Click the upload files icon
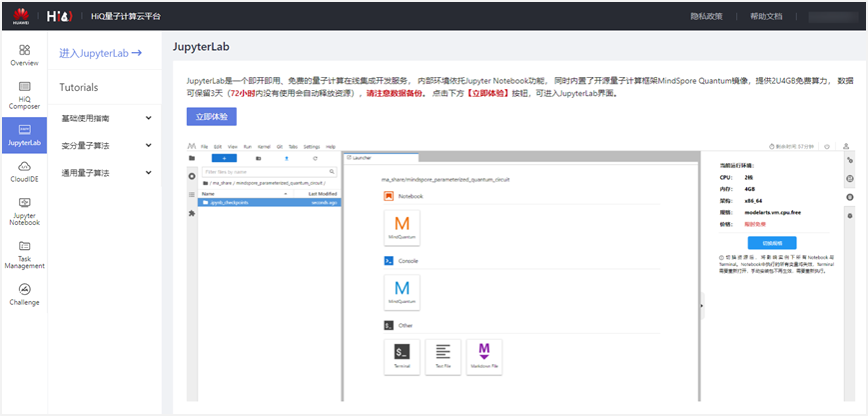 pyautogui.click(x=287, y=158)
